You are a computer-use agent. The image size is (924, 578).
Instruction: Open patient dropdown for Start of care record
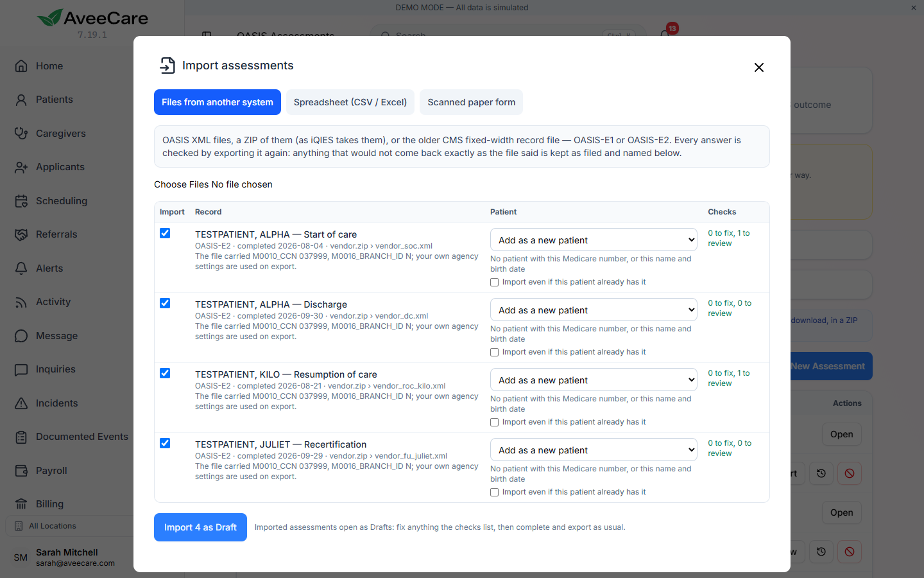[594, 240]
